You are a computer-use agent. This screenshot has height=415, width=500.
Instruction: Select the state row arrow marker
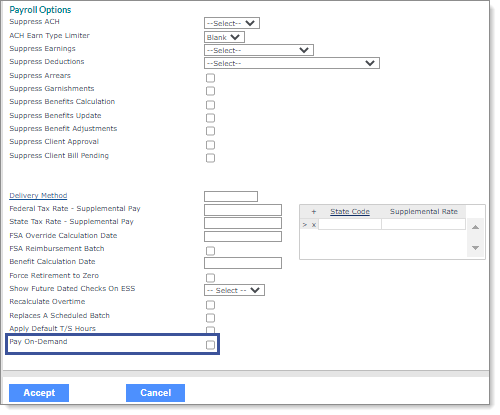click(305, 225)
